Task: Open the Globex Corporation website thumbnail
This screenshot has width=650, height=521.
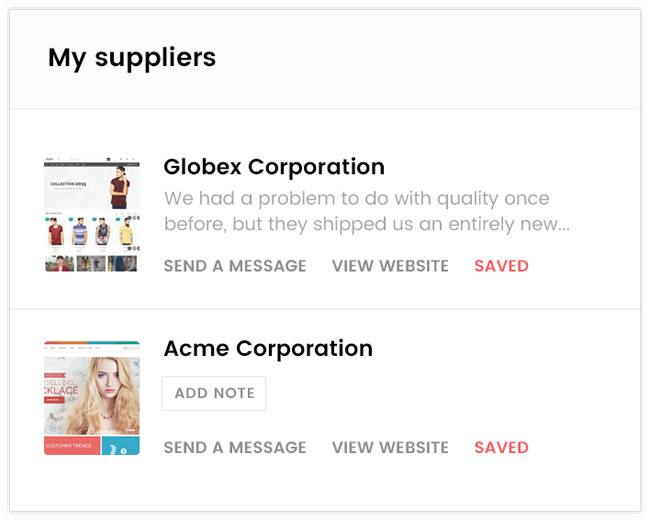Action: (91, 215)
